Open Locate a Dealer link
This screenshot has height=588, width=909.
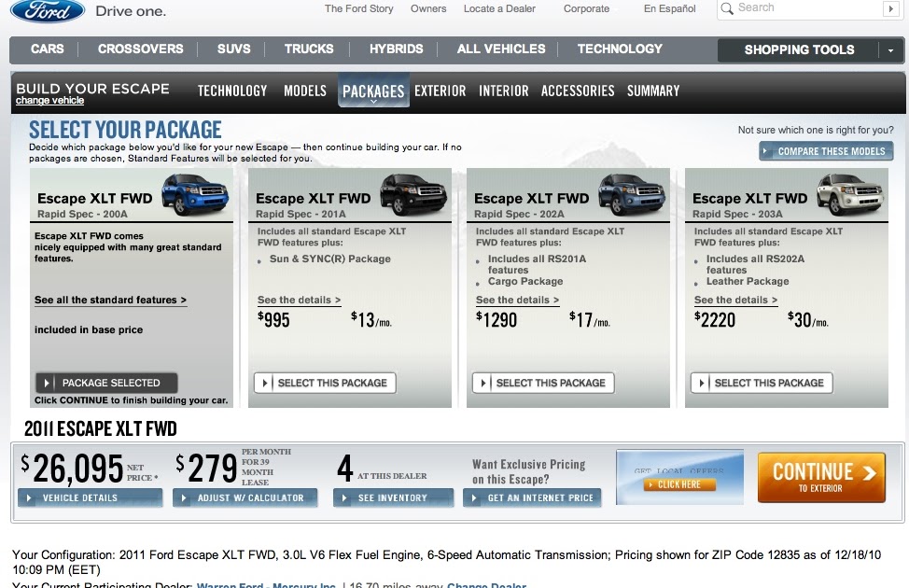[x=499, y=8]
